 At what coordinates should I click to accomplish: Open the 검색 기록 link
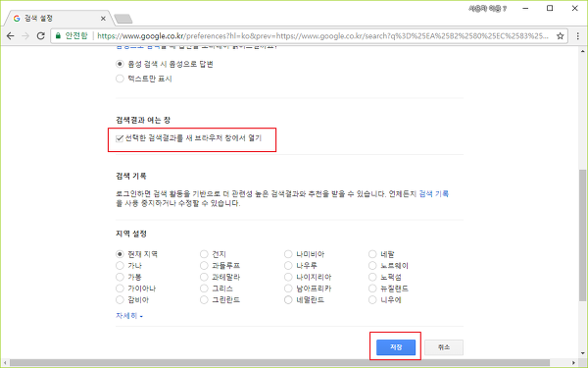pos(433,193)
